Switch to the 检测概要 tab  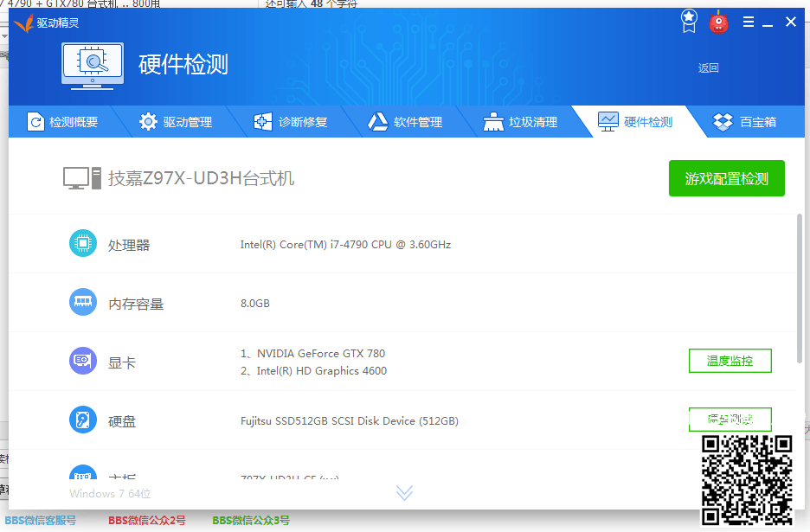(x=62, y=122)
